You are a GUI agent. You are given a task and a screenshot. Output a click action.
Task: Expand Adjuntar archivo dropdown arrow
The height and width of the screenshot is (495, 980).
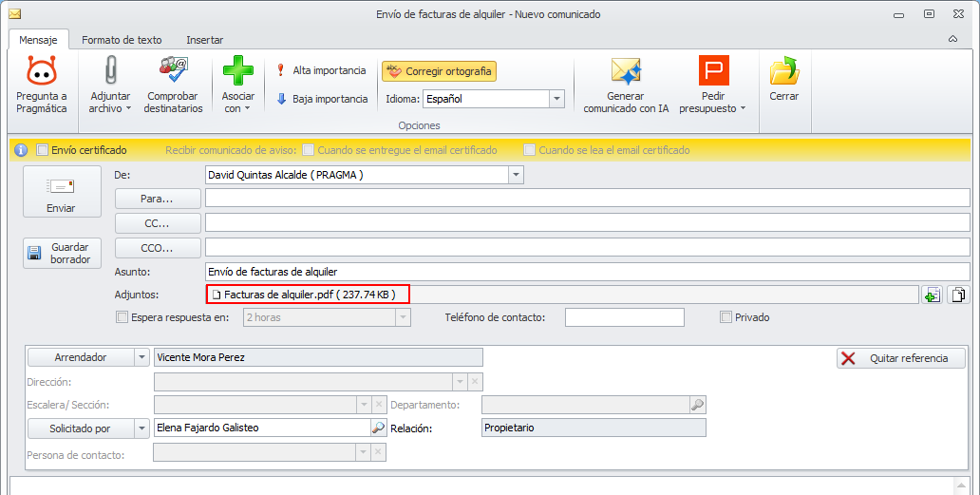pos(128,108)
